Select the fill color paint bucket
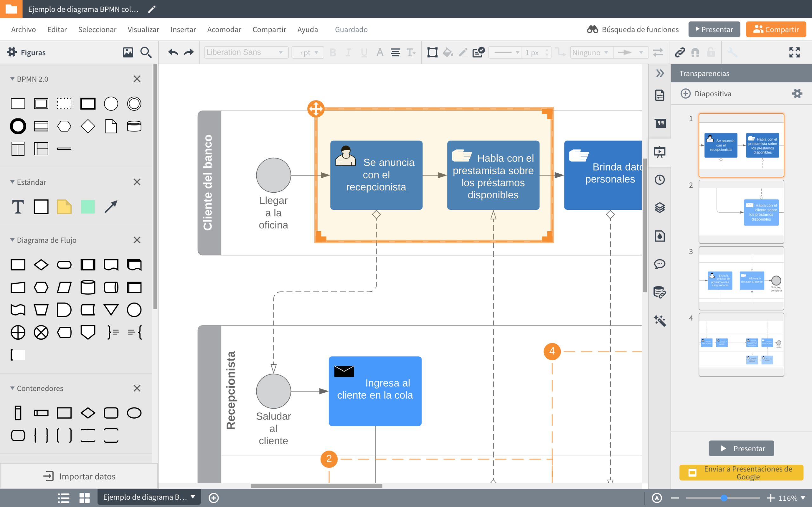Viewport: 812px width, 507px height. coord(448,52)
